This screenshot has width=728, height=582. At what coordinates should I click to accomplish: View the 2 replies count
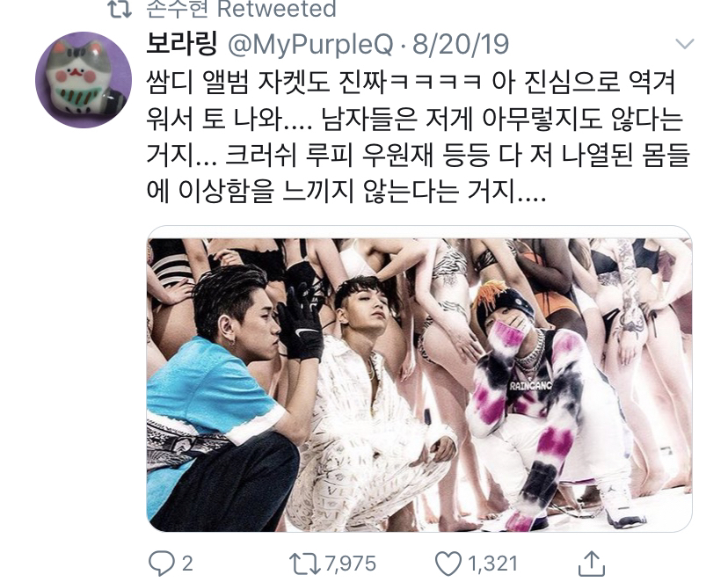[x=187, y=564]
